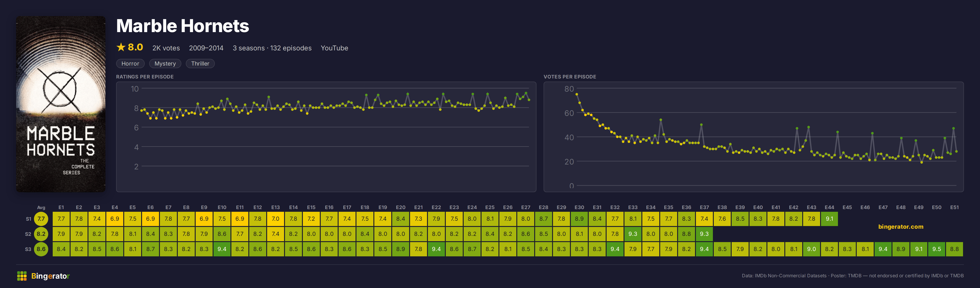The height and width of the screenshot is (288, 980).
Task: Click the S1 average 7.7 circle
Action: [x=41, y=219]
